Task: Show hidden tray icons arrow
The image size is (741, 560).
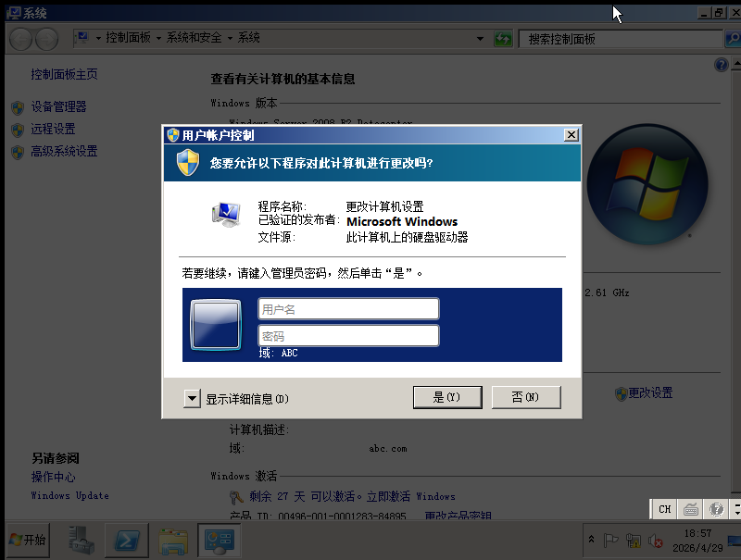Action: (x=591, y=540)
